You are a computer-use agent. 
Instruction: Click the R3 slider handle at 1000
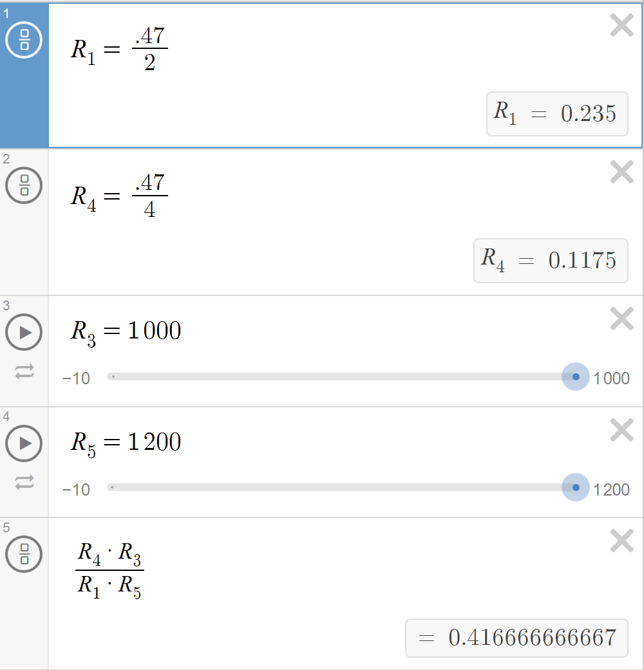[576, 377]
